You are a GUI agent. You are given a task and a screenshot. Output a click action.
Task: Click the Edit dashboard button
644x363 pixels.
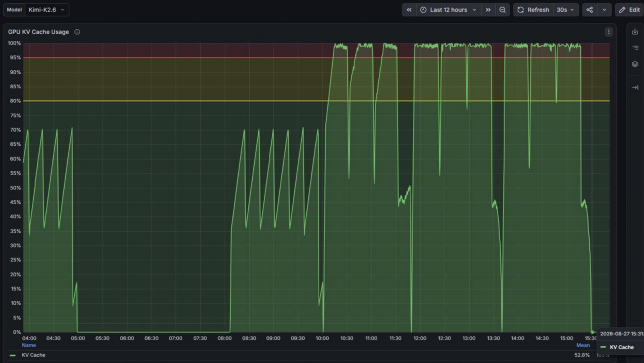click(629, 9)
